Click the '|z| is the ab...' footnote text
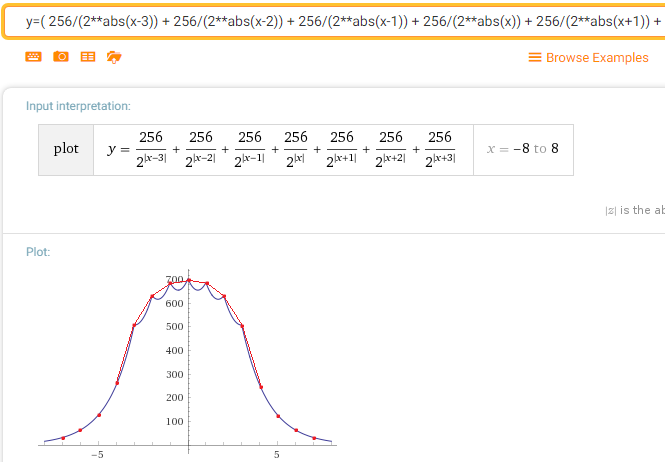 point(635,210)
